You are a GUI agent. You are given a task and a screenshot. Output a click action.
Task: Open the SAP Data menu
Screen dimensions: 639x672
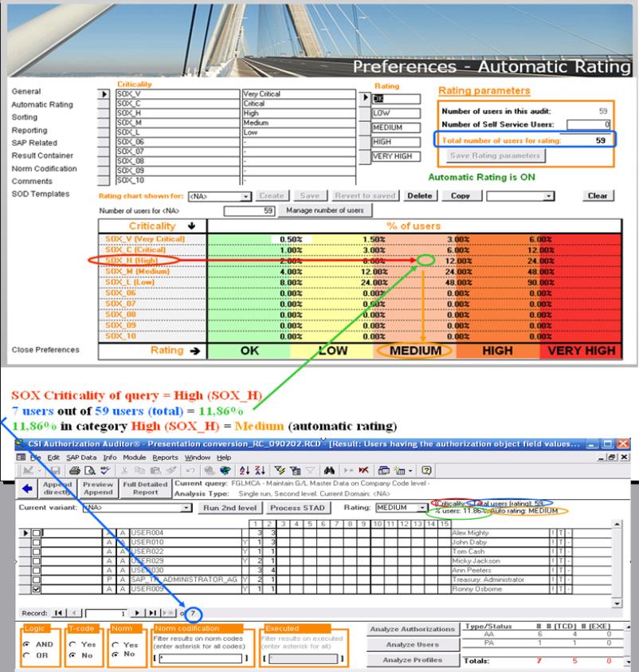(81, 458)
